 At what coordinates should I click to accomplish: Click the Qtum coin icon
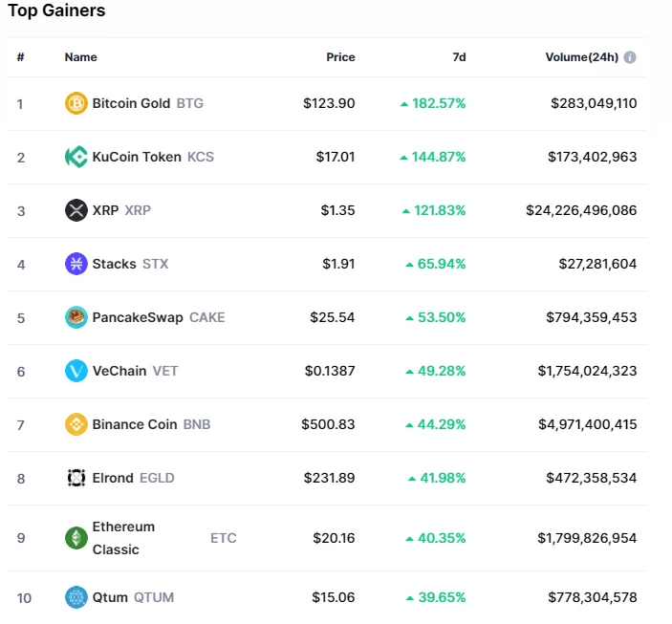[76, 597]
